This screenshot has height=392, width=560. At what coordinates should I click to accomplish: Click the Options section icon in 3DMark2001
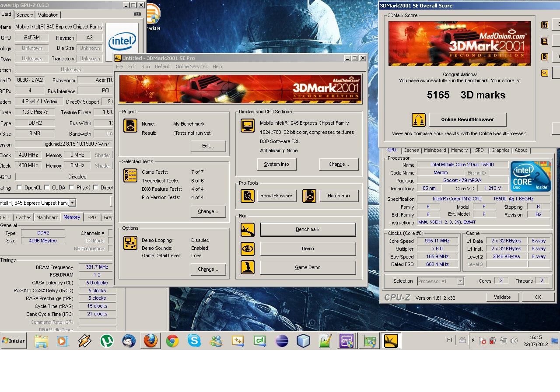[130, 243]
